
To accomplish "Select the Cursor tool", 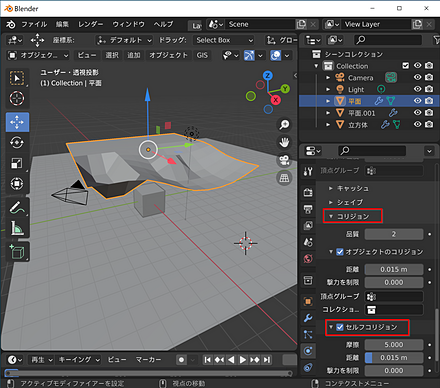I will (x=17, y=98).
